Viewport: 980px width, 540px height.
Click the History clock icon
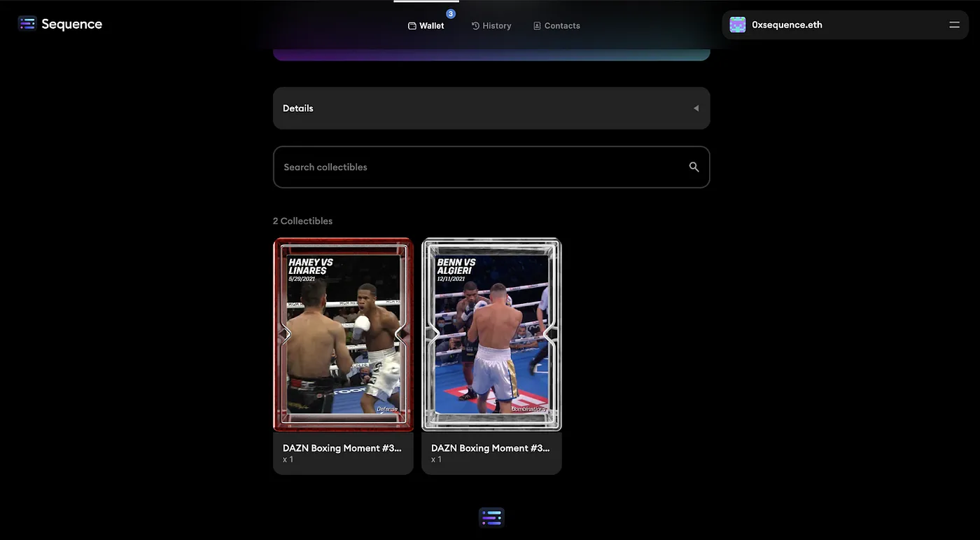tap(475, 26)
